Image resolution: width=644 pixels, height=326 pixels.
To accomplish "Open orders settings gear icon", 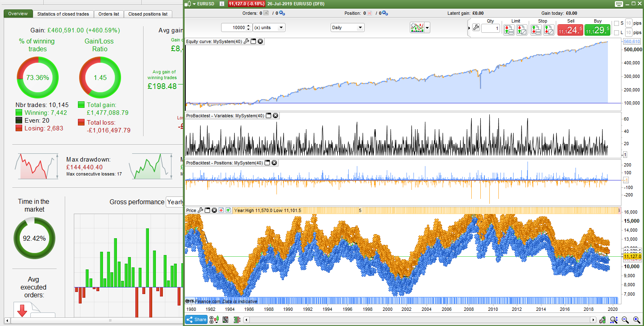I will [x=282, y=13].
